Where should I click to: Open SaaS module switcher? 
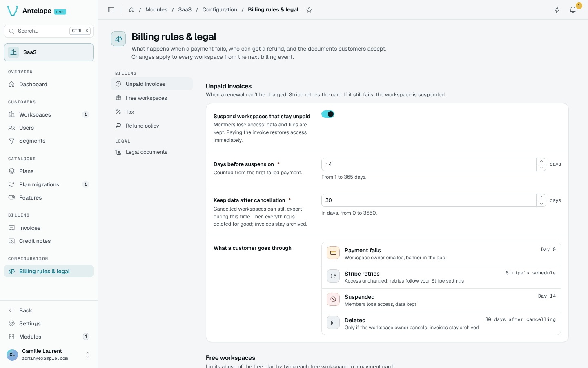(49, 52)
